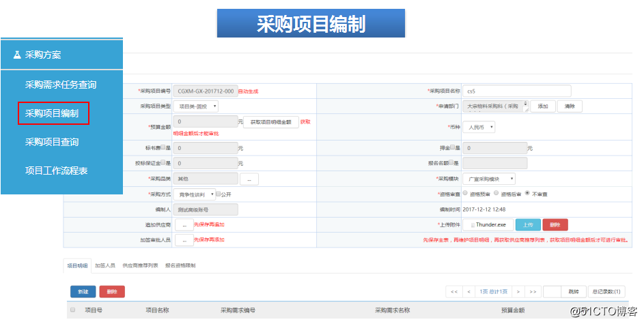Open the 加签审批人员 ellipsis picker

(x=184, y=240)
